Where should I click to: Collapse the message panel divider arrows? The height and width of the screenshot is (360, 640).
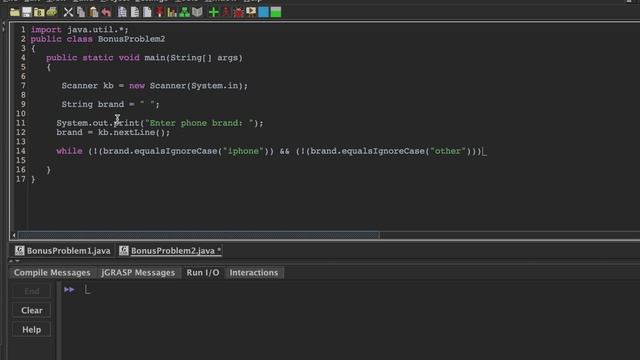[x=14, y=261]
